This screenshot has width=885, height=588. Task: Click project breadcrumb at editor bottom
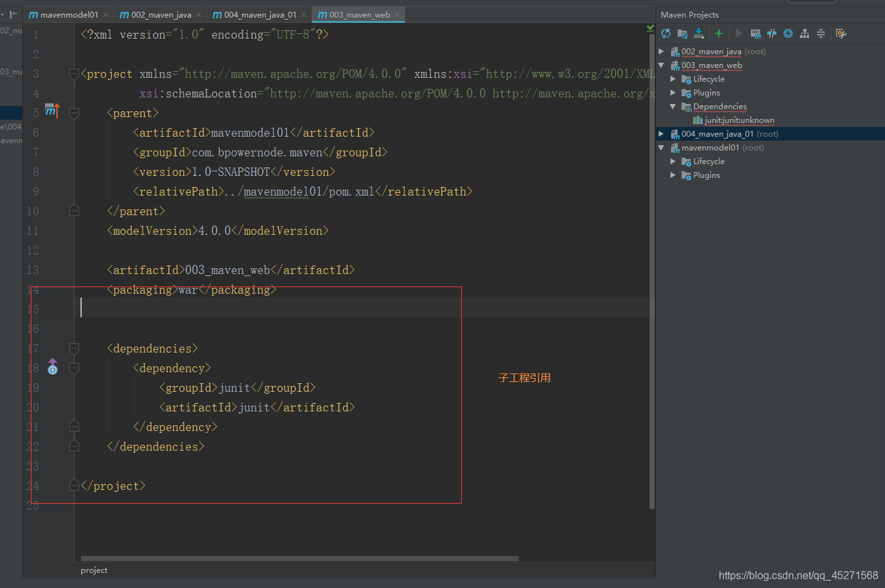94,570
